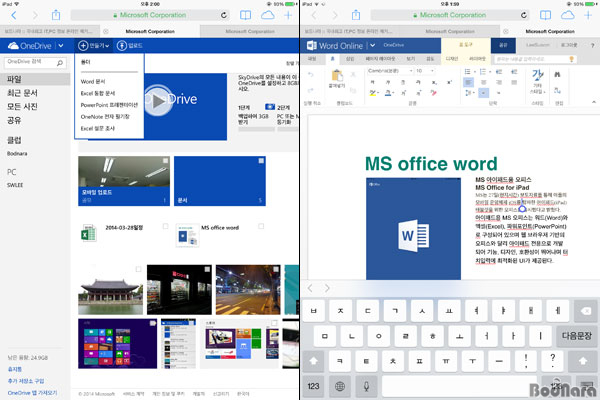Open the font size 10 dropdown

click(x=432, y=71)
